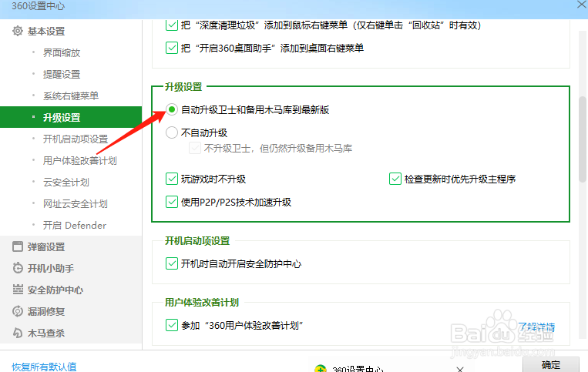Expand the 漏洞修复 category

[x=46, y=311]
